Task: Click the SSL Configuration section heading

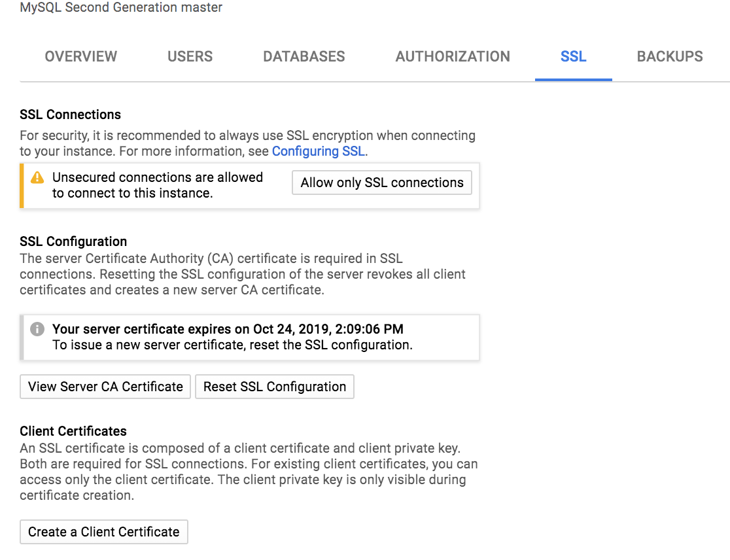Action: click(x=73, y=241)
